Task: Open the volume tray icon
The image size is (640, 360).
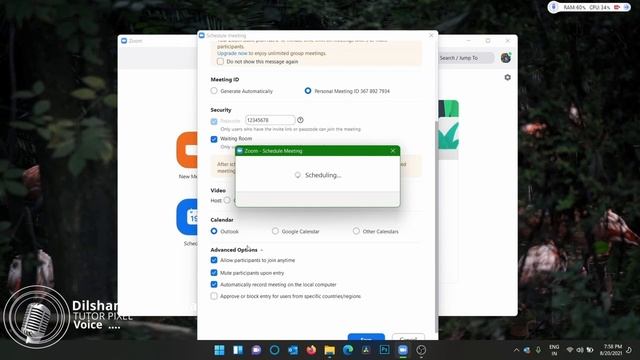Action: 580,350
